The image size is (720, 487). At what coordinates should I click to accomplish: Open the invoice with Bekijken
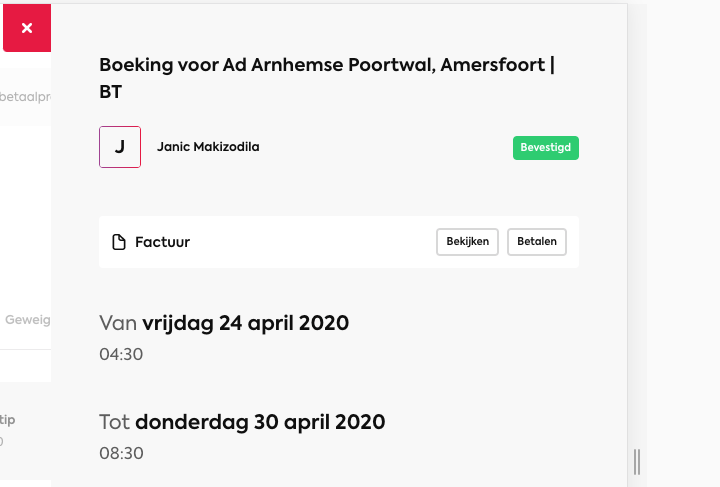click(467, 242)
